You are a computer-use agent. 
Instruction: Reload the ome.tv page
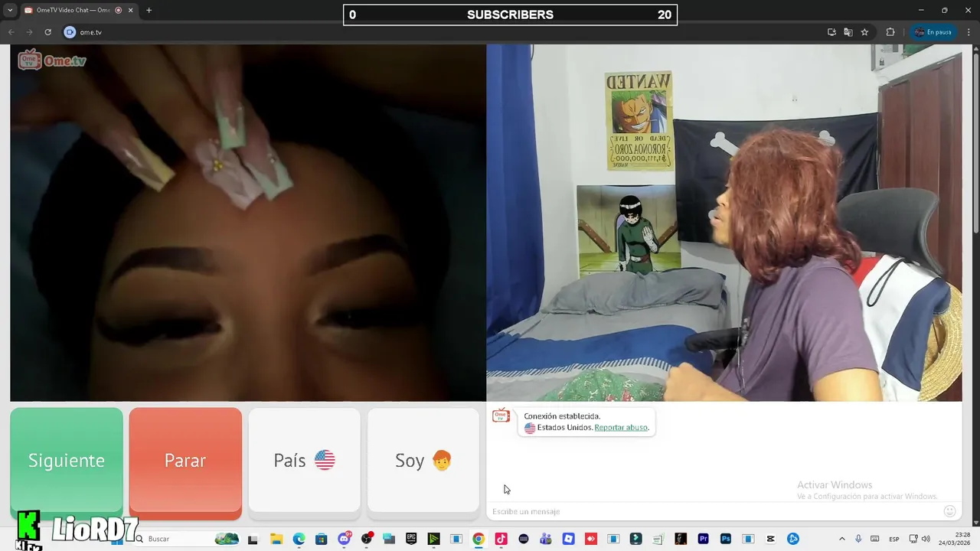point(47,32)
